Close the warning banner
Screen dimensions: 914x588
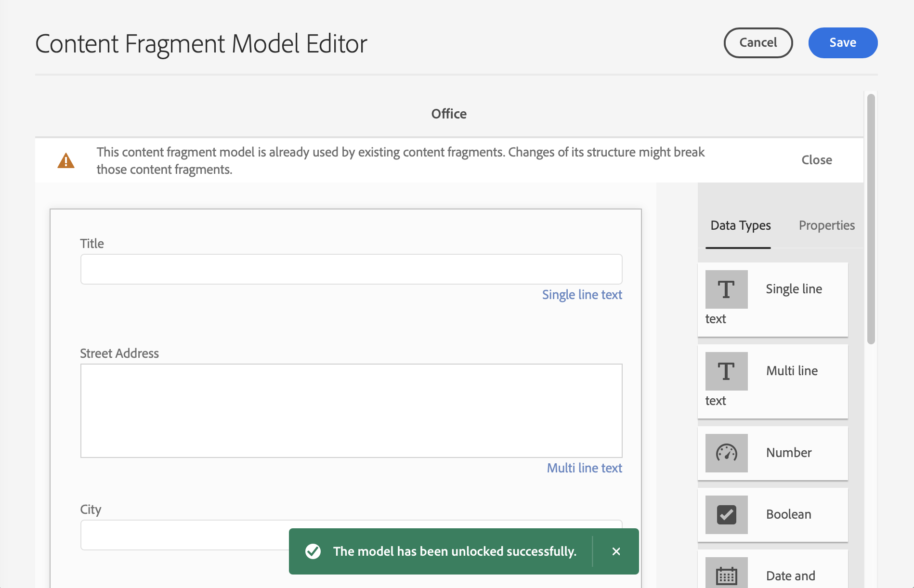coord(816,160)
